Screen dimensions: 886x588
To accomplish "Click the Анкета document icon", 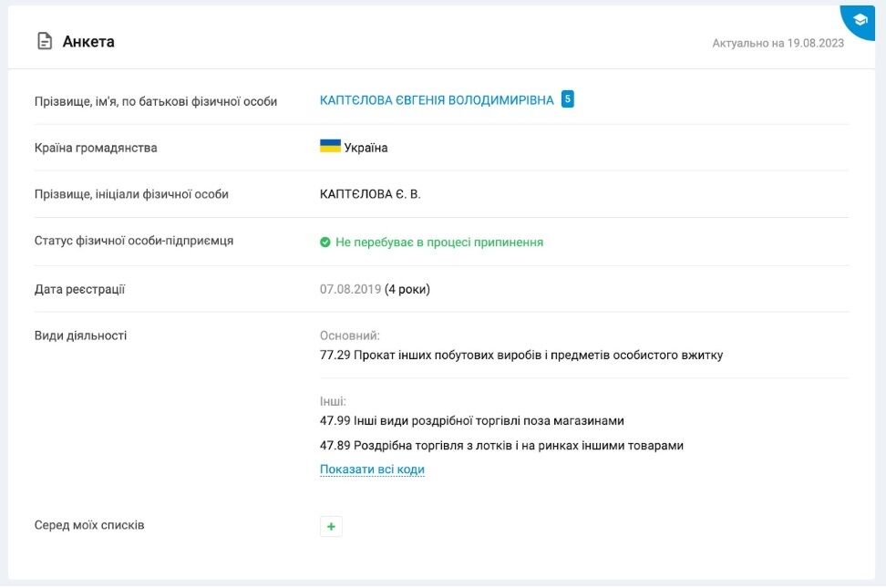I will [x=45, y=41].
